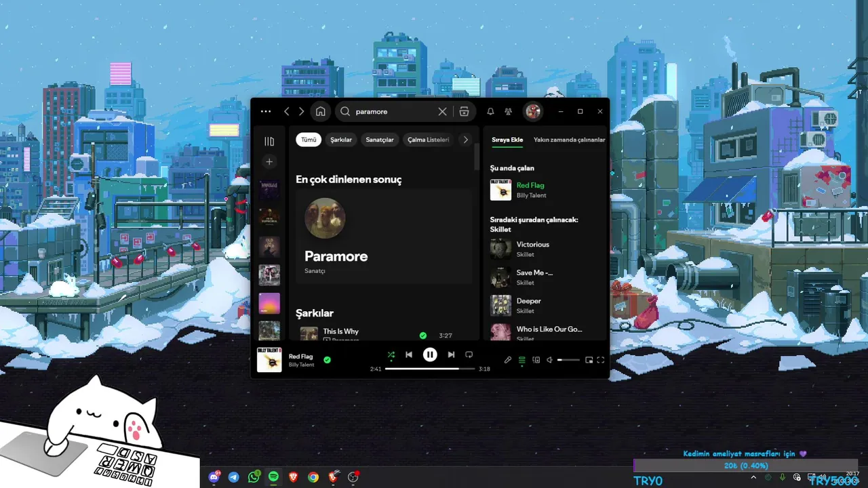Select the Tümü filter
Image resolution: width=868 pixels, height=488 pixels.
(309, 140)
